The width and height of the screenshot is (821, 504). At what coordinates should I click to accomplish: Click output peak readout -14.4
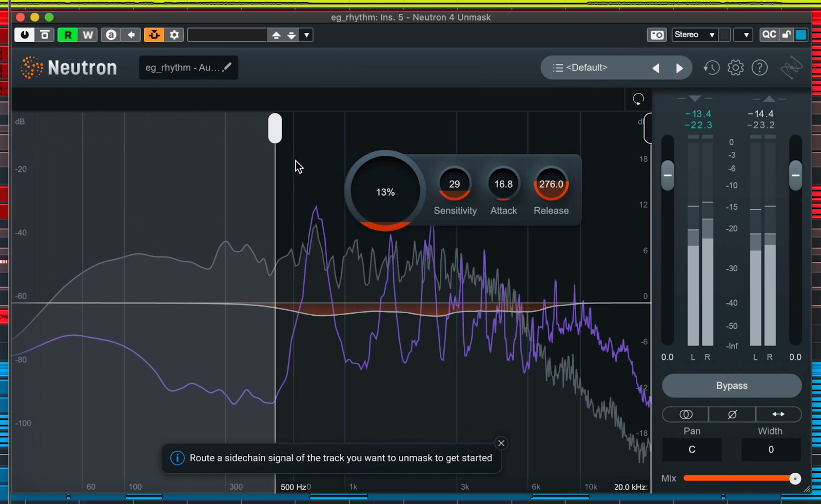point(760,114)
